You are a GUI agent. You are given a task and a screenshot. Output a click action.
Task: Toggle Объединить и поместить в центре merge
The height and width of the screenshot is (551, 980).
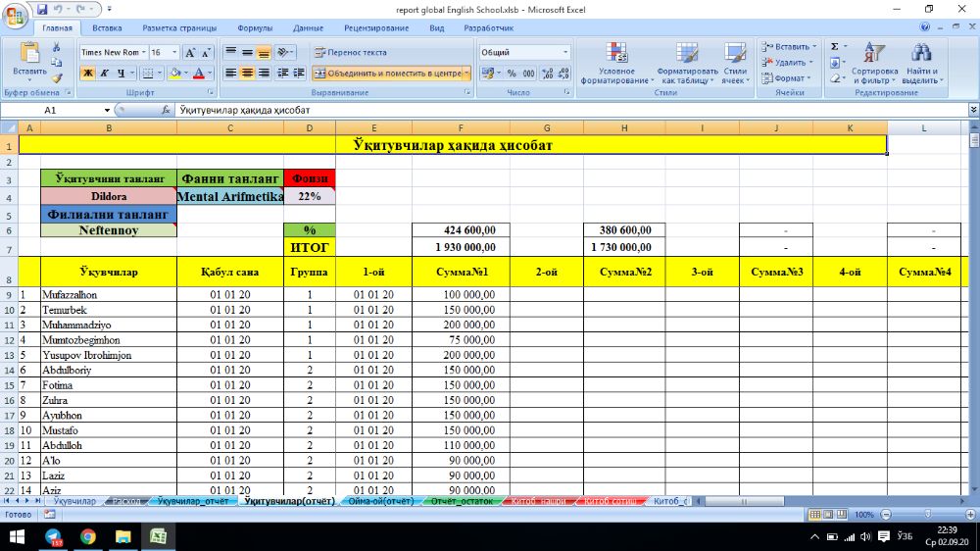(387, 74)
